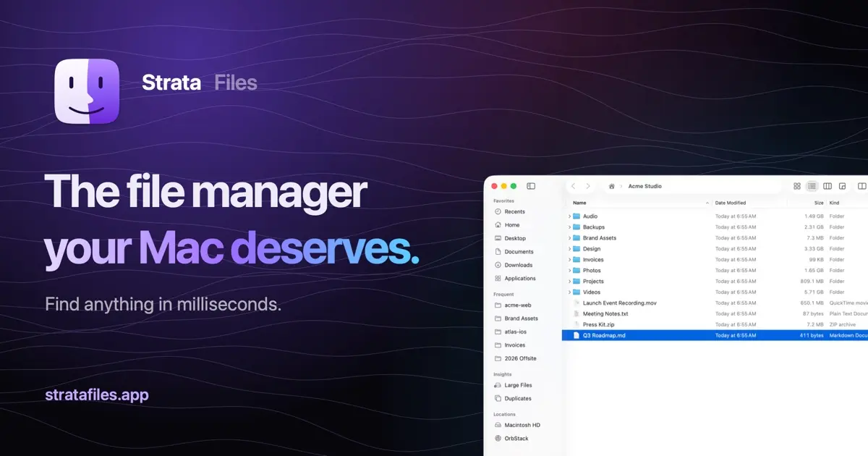
Task: Click the 411 bytes size value
Action: tap(812, 335)
